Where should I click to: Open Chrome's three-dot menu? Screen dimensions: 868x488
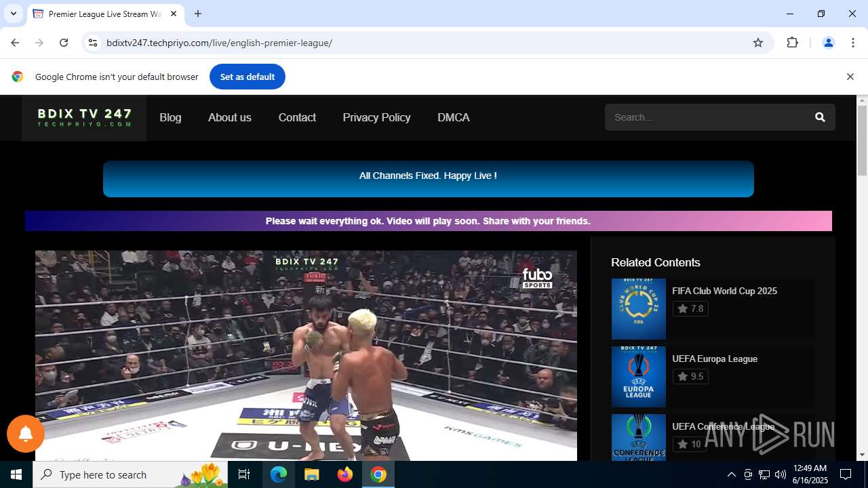pos(853,43)
